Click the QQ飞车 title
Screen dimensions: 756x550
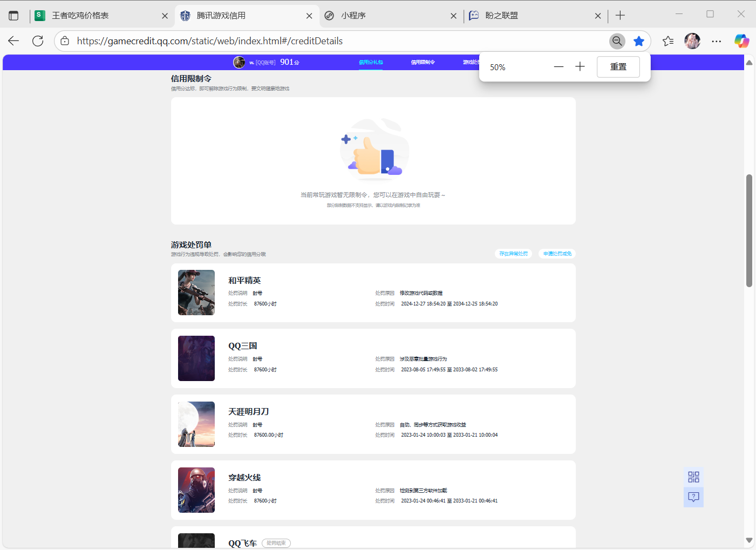[x=243, y=543]
